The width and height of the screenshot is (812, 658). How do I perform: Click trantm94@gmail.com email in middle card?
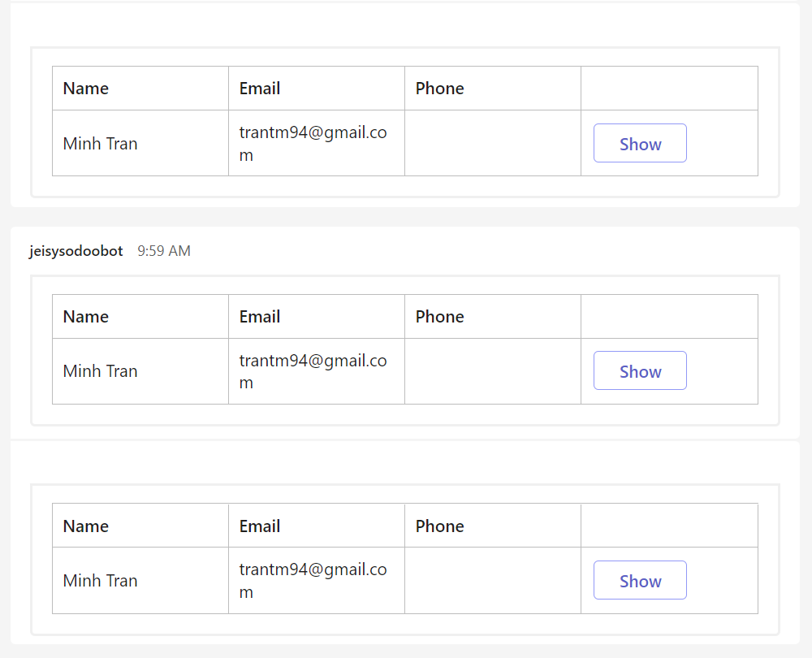point(313,371)
